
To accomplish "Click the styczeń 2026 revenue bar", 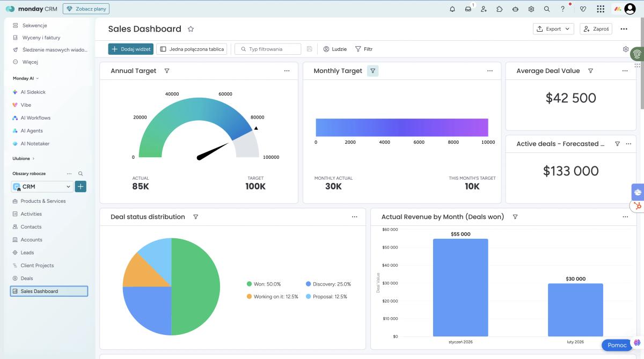I will point(460,288).
